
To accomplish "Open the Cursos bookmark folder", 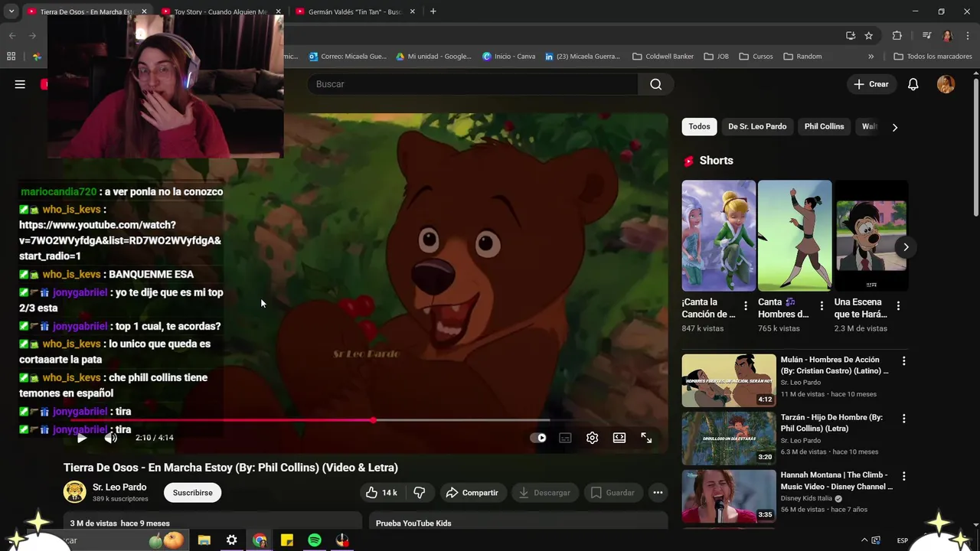I will [x=756, y=56].
